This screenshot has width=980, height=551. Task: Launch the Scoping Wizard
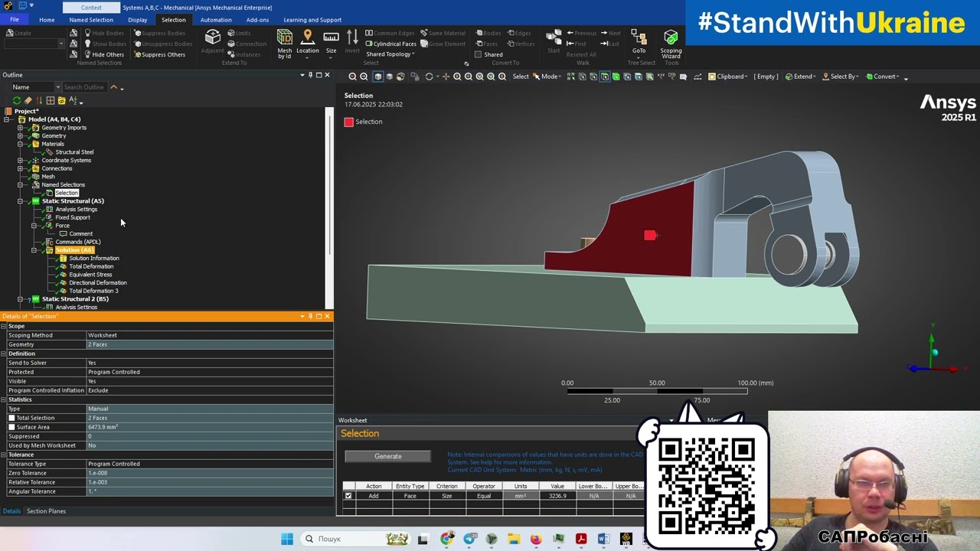tap(671, 44)
